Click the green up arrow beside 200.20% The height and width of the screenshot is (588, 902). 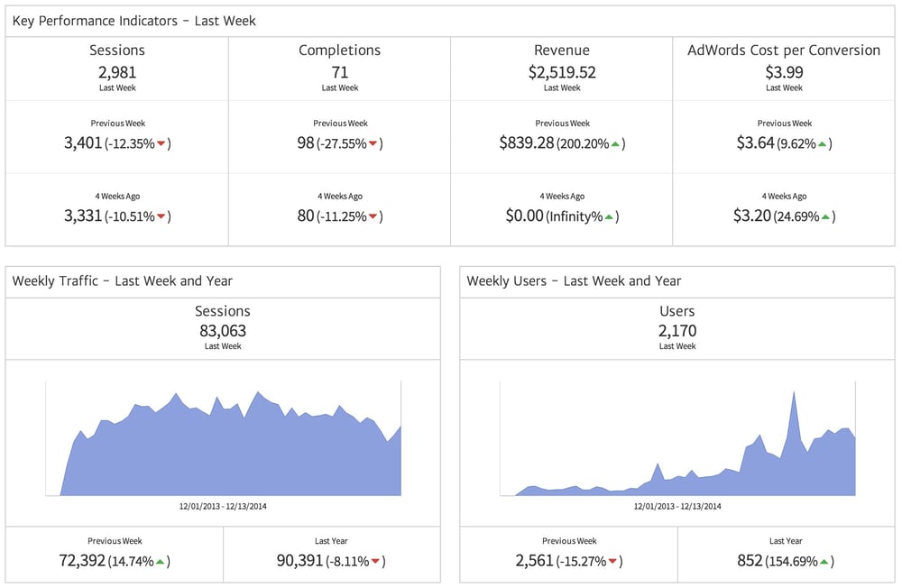coord(615,143)
